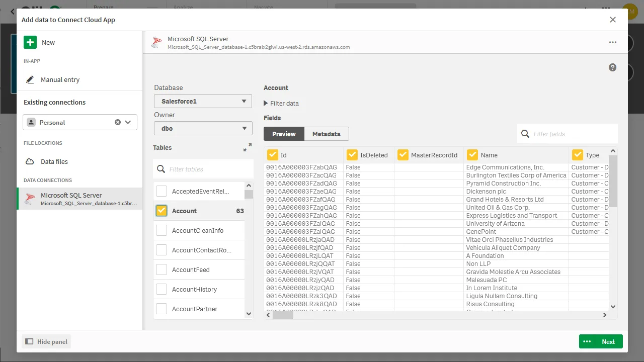This screenshot has width=644, height=362.
Task: Open Data files cloud icon
Action: click(30, 161)
